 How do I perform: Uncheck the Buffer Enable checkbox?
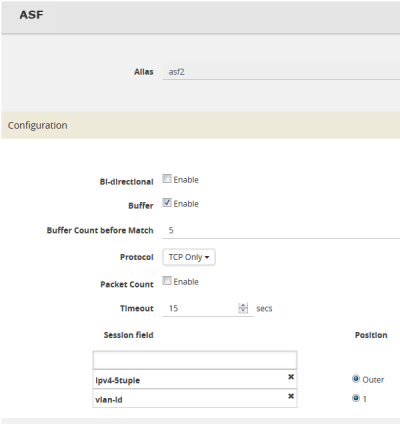click(167, 203)
